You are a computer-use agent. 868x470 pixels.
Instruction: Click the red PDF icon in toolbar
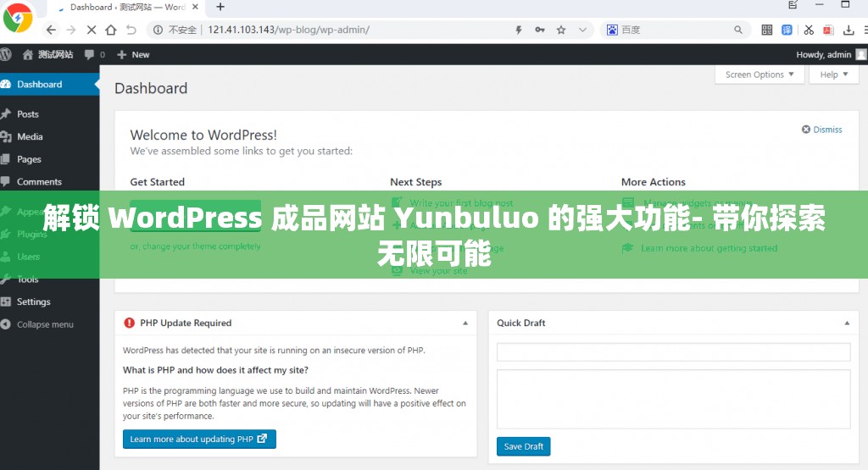828,30
